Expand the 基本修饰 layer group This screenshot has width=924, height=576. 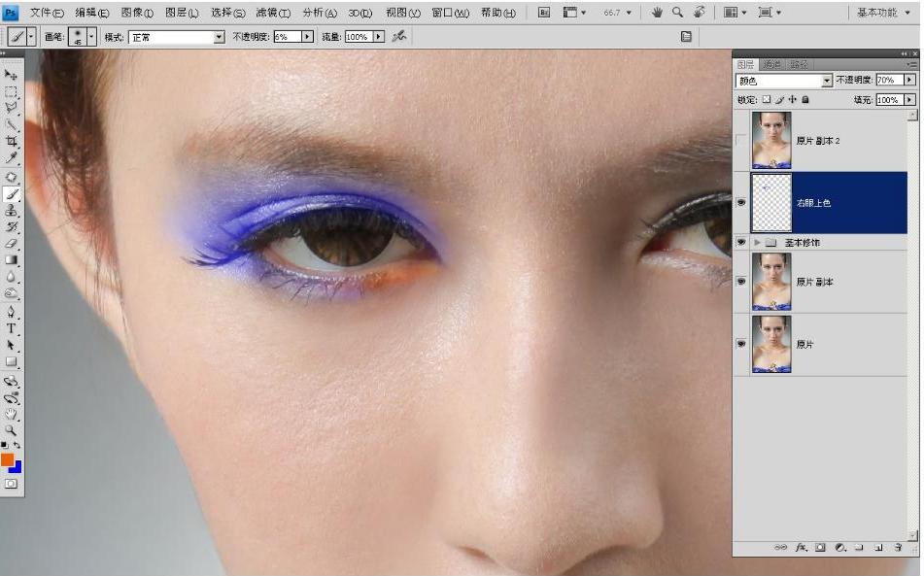(x=757, y=242)
